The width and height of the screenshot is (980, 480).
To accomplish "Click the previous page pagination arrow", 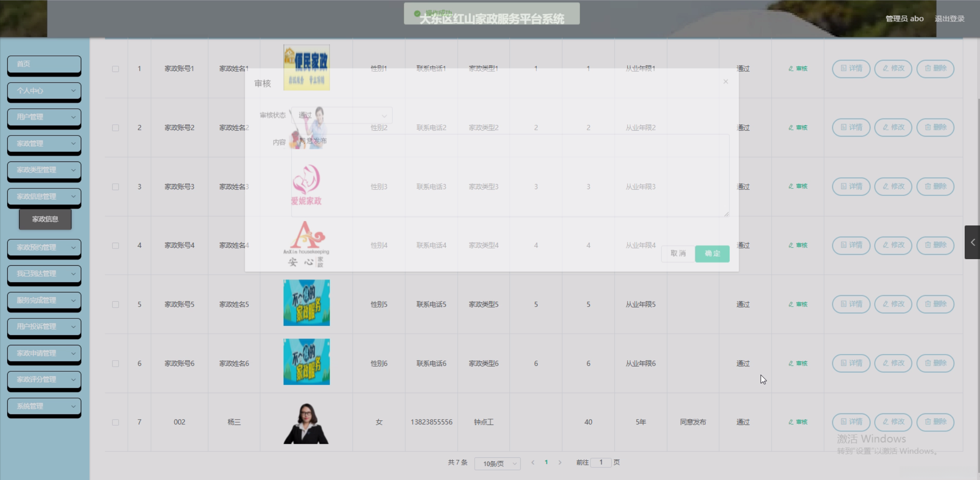I will [533, 462].
